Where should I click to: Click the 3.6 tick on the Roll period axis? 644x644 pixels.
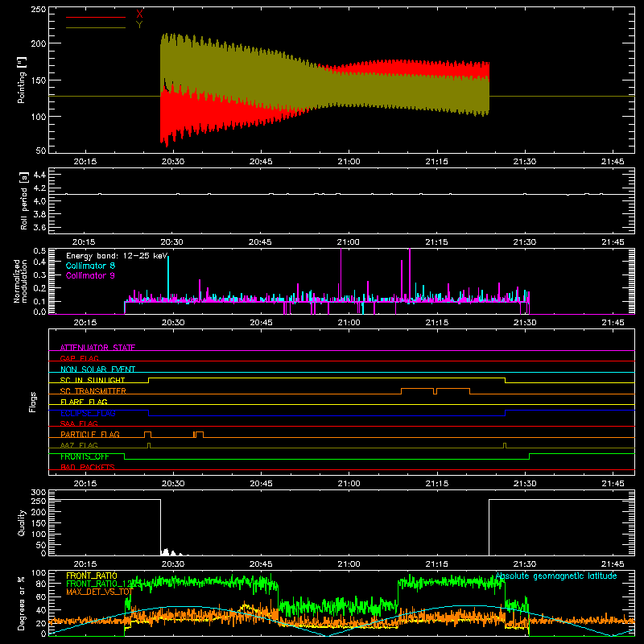click(39, 227)
